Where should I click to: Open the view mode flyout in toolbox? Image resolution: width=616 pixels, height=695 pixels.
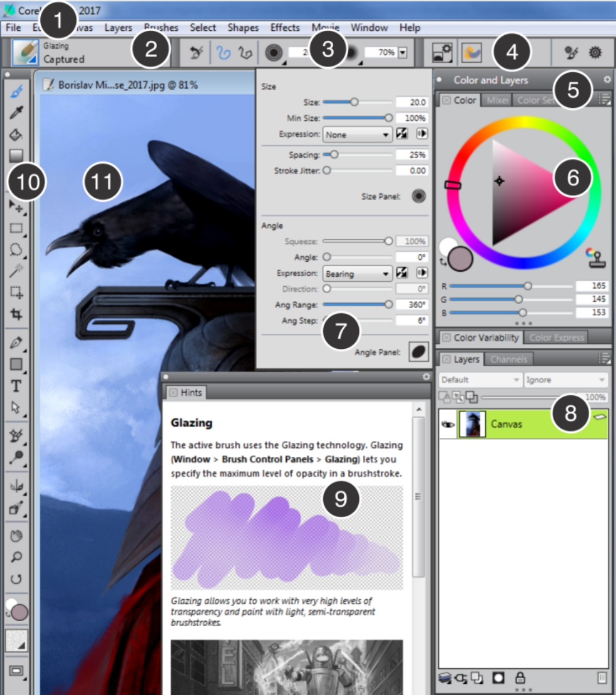[x=16, y=671]
